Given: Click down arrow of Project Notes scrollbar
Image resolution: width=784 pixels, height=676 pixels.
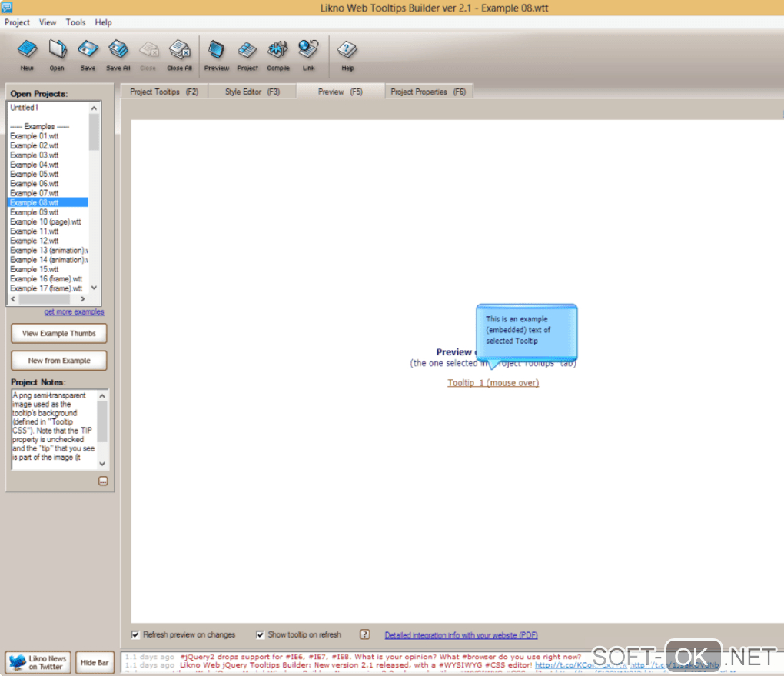Looking at the screenshot, I should (x=102, y=464).
